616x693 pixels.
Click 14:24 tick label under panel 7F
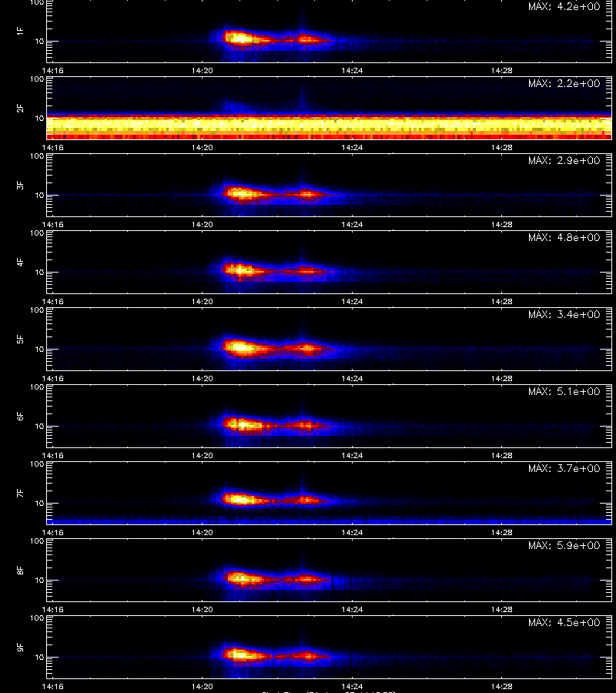coord(352,532)
